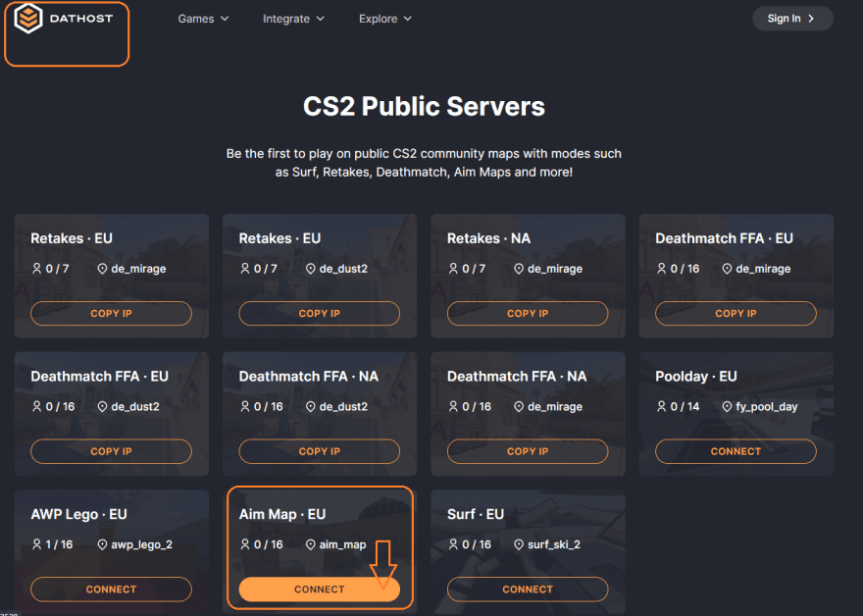Copy IP for Retakes NA server
The width and height of the screenshot is (863, 616).
click(528, 314)
